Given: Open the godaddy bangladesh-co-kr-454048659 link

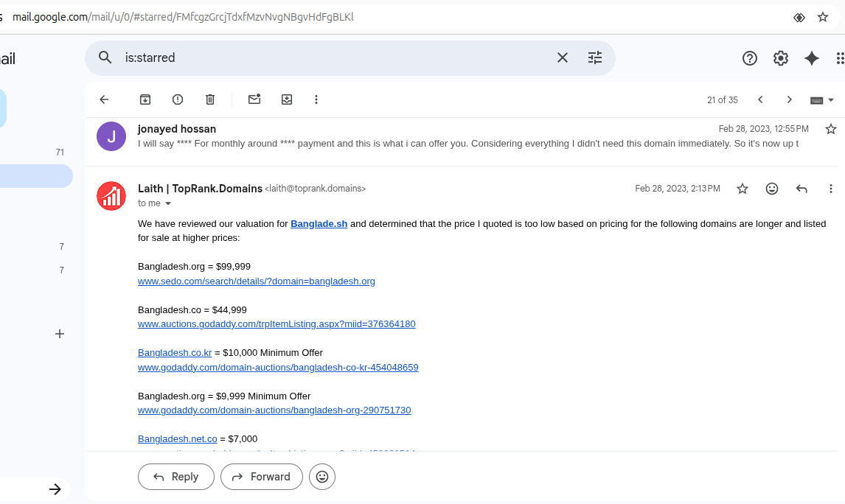Looking at the screenshot, I should click(x=278, y=367).
